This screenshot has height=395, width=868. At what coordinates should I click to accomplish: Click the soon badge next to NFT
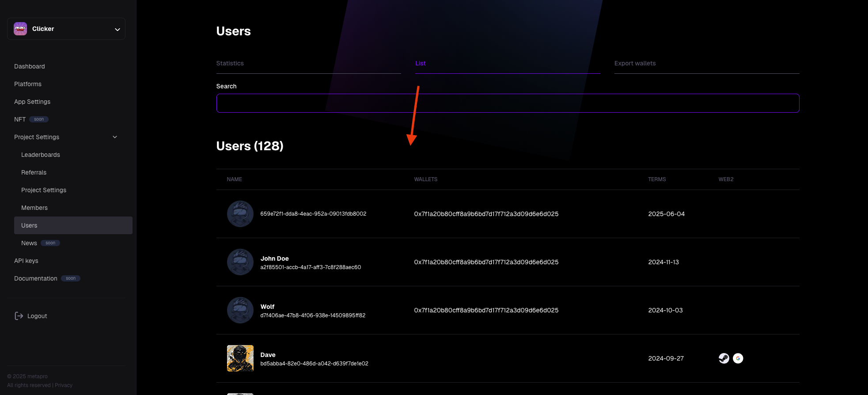(x=39, y=119)
